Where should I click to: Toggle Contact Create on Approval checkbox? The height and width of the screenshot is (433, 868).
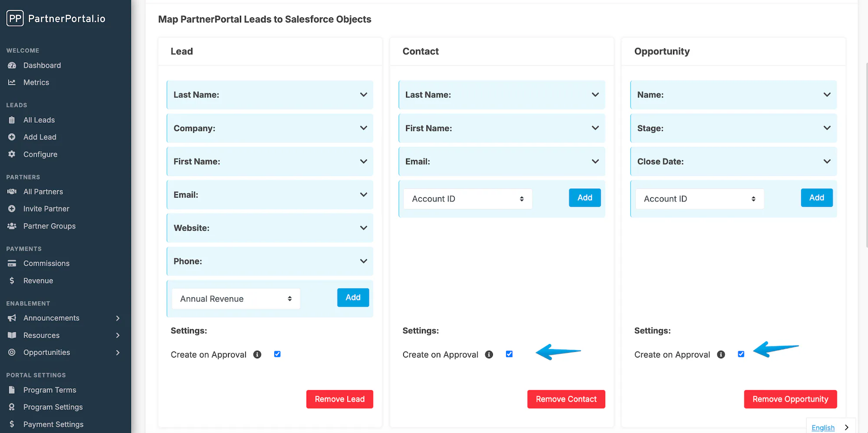point(509,354)
